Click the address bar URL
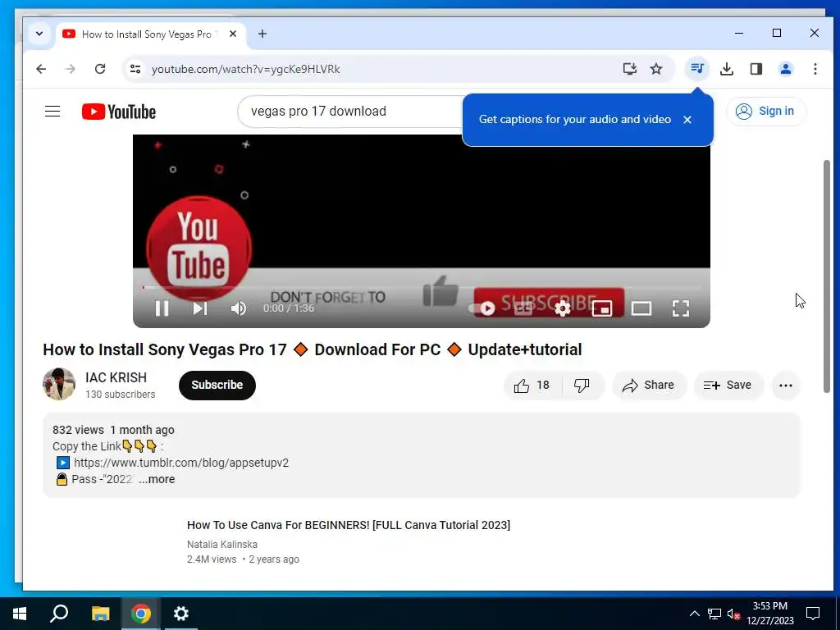Viewport: 840px width, 630px height. pos(246,69)
